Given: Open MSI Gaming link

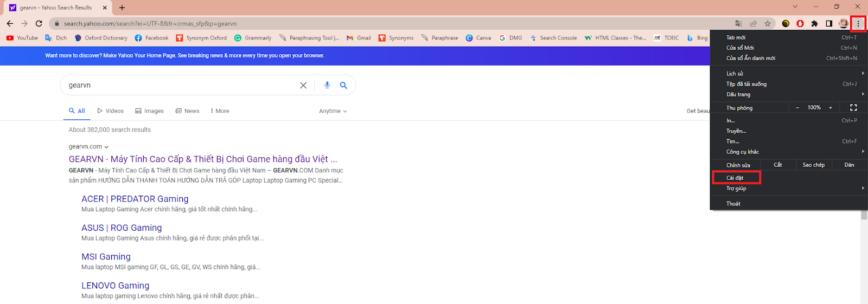Looking at the screenshot, I should 106,257.
